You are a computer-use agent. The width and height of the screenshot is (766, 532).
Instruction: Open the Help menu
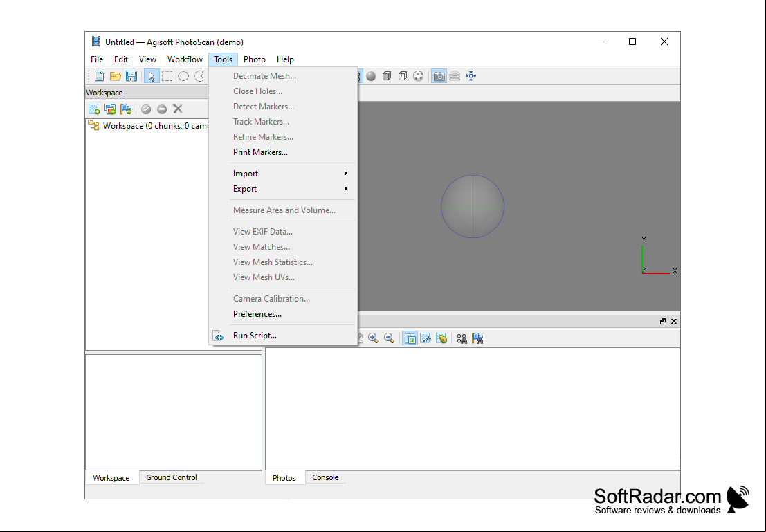pos(285,59)
